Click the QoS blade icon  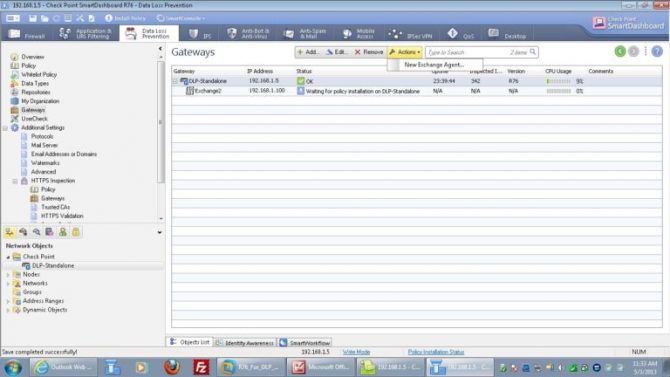453,33
